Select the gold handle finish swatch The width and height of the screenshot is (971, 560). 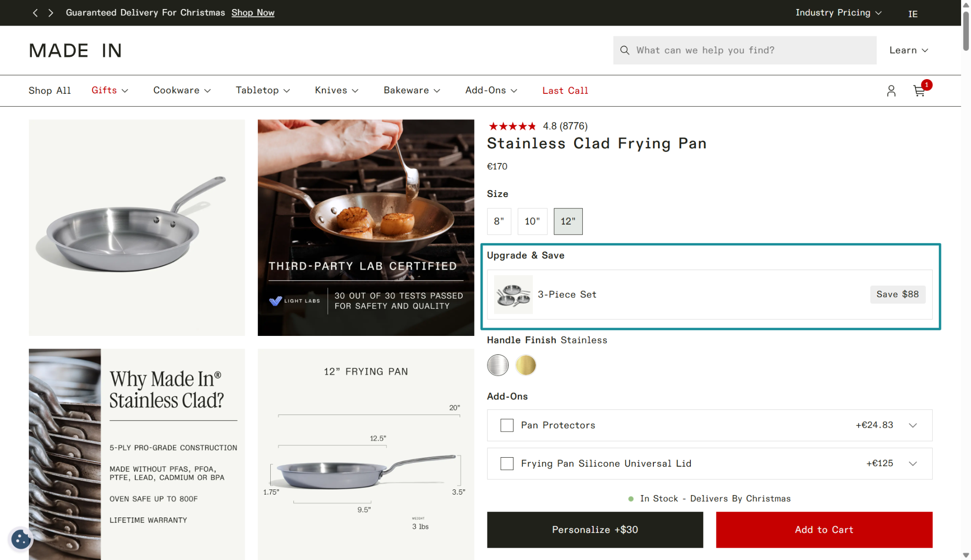(x=525, y=365)
